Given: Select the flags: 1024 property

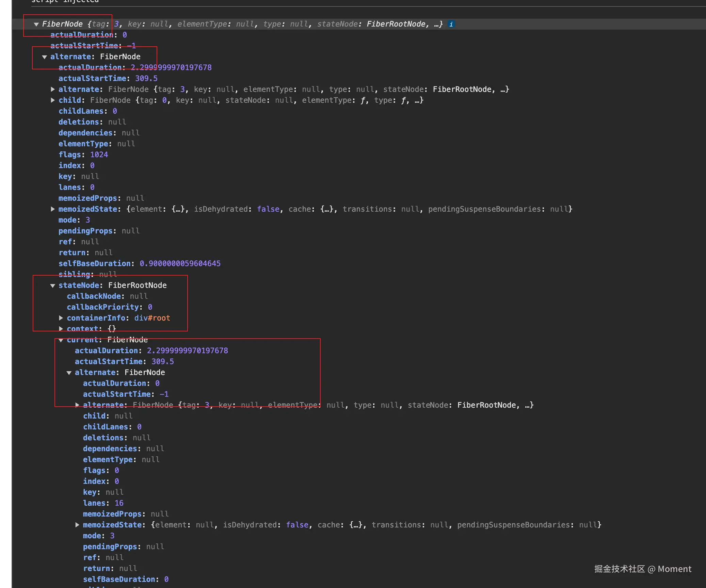Looking at the screenshot, I should (x=83, y=155).
